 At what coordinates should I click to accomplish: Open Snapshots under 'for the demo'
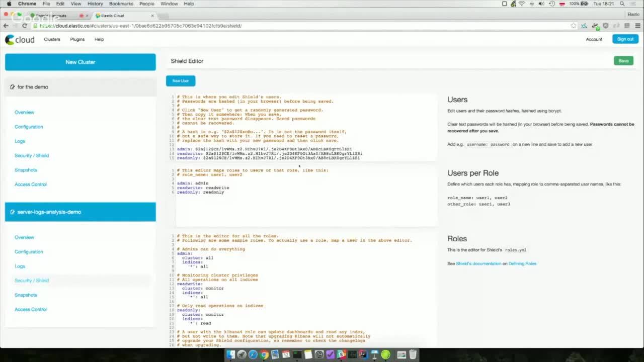(x=26, y=170)
